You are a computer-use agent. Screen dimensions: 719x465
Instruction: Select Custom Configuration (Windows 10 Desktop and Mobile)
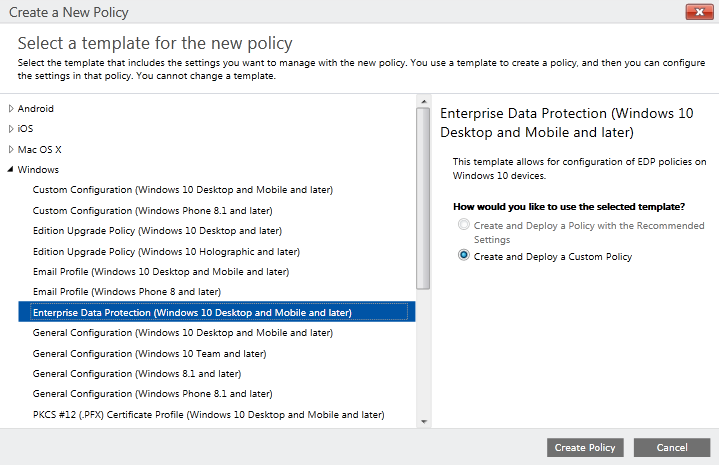[x=182, y=190]
